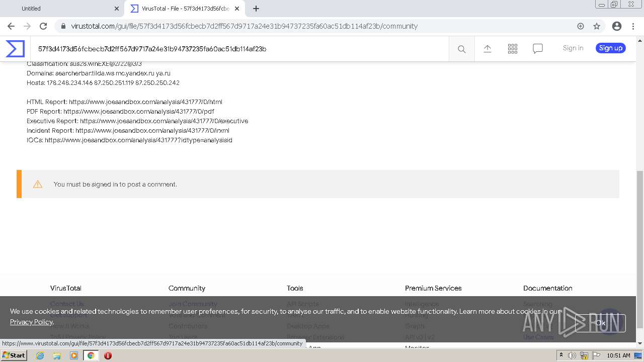The image size is (644, 362).
Task: Click the hash search input field
Action: (239, 49)
